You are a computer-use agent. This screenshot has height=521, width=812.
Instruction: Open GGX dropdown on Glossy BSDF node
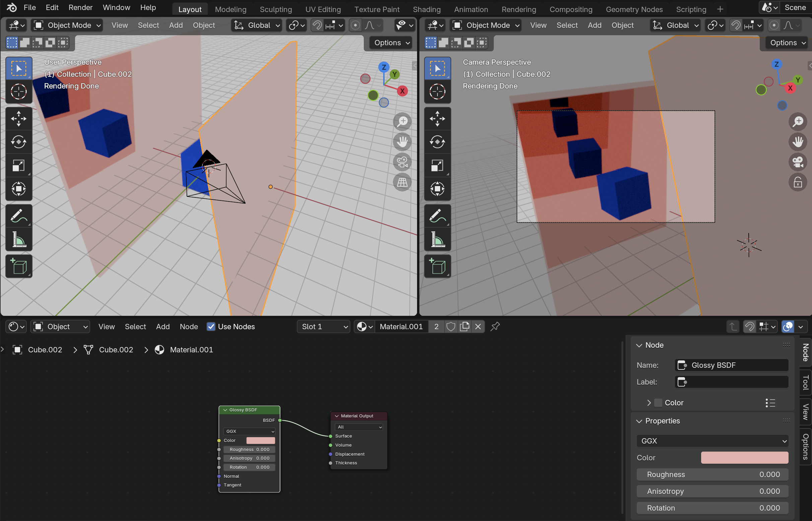(x=250, y=431)
